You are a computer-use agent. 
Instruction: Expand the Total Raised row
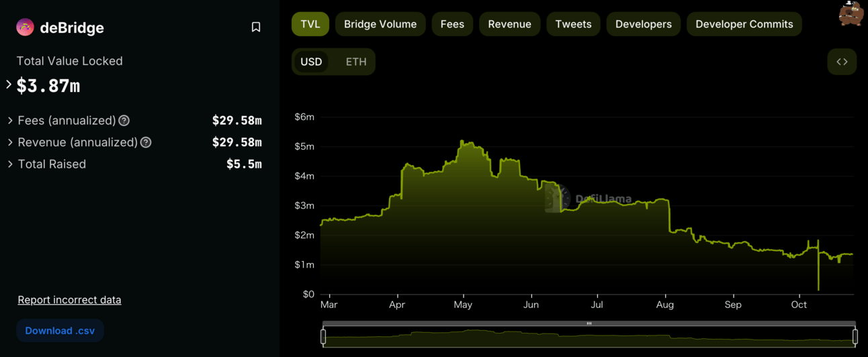coord(10,164)
